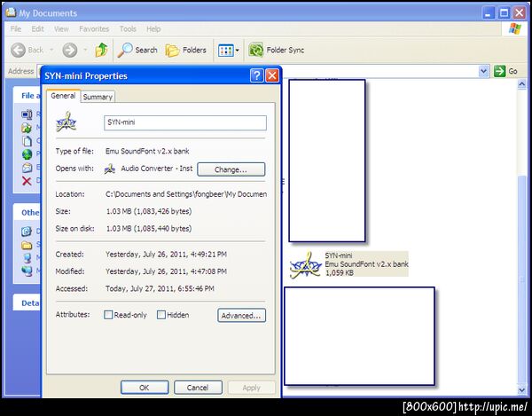Enable the Read-only checkbox

(108, 315)
